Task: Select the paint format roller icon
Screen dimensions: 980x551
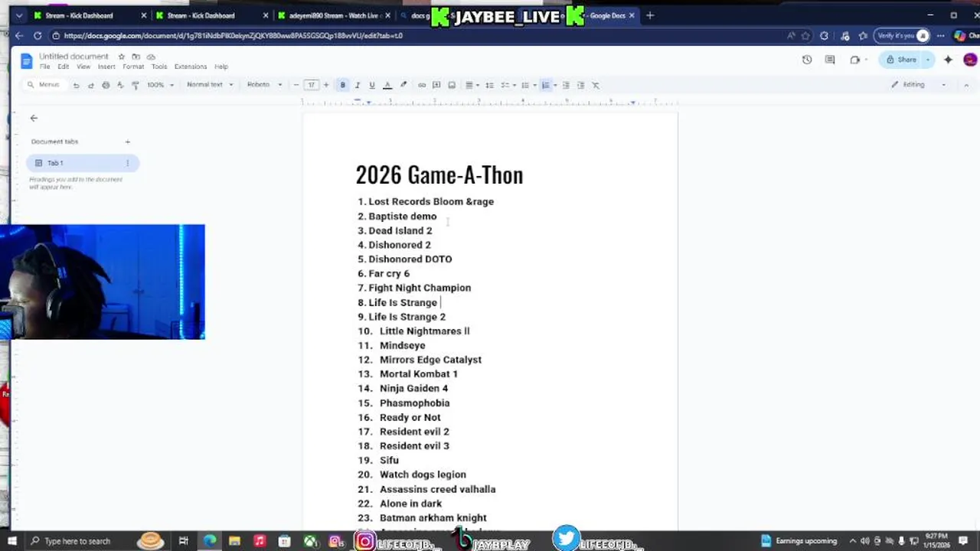Action: pos(135,85)
